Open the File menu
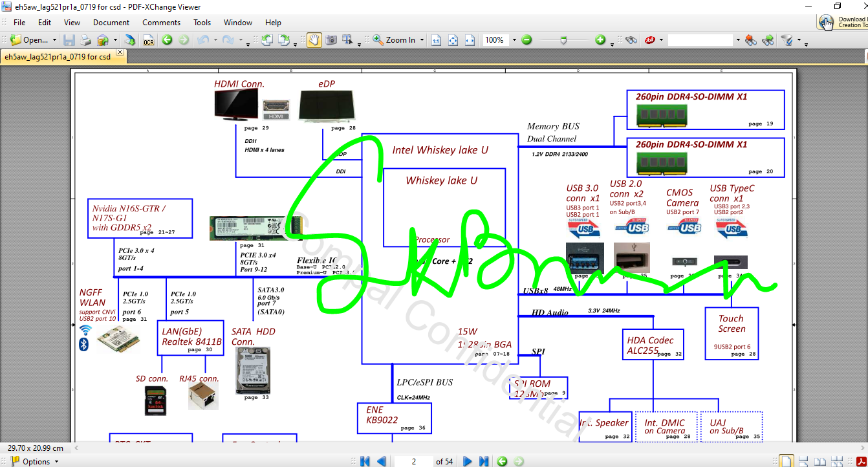 19,22
